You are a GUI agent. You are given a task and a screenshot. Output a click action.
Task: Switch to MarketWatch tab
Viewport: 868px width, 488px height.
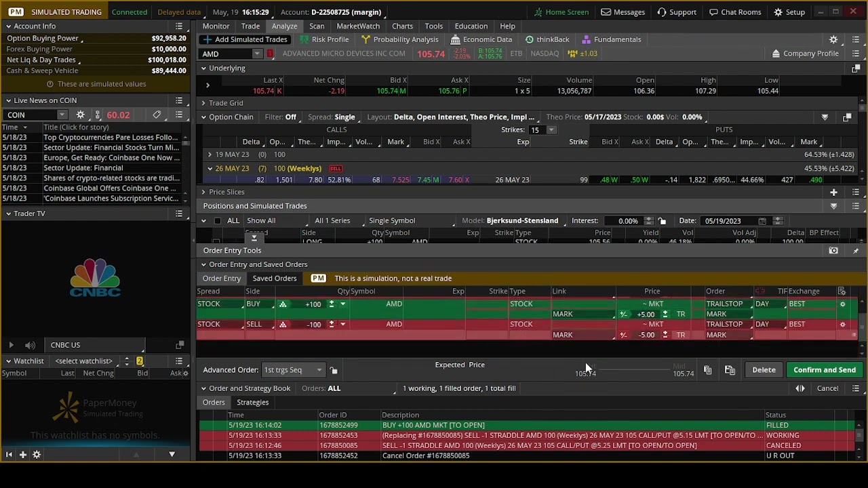pyautogui.click(x=358, y=26)
